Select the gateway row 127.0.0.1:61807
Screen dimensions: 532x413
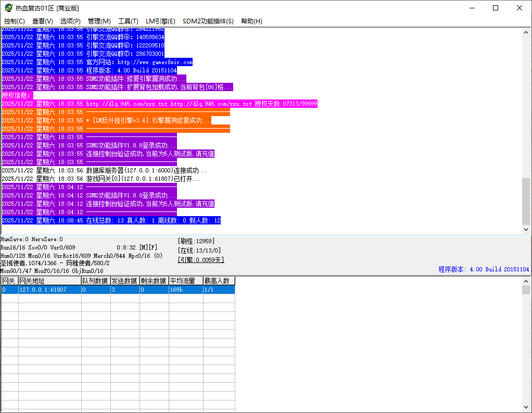pos(49,290)
